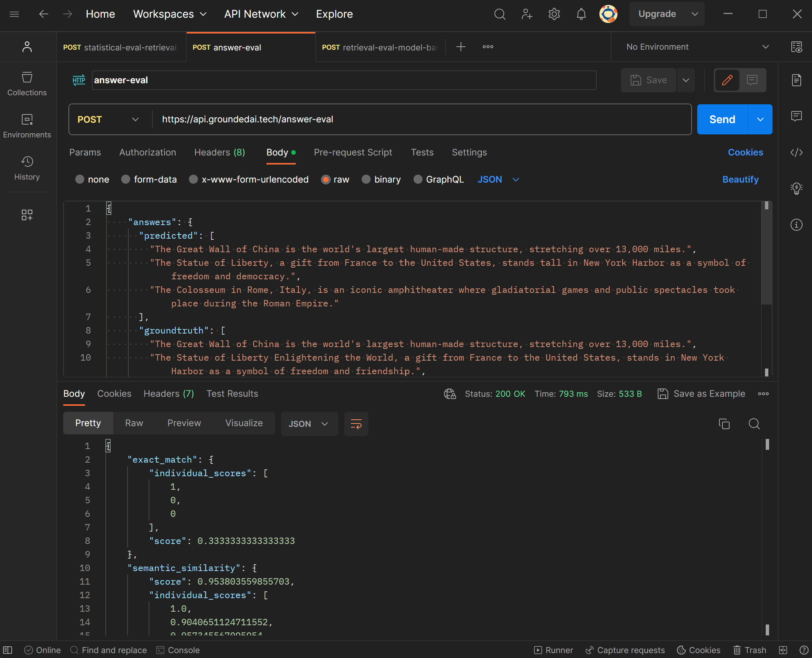This screenshot has width=812, height=658.
Task: Click Save as Example
Action: point(701,394)
